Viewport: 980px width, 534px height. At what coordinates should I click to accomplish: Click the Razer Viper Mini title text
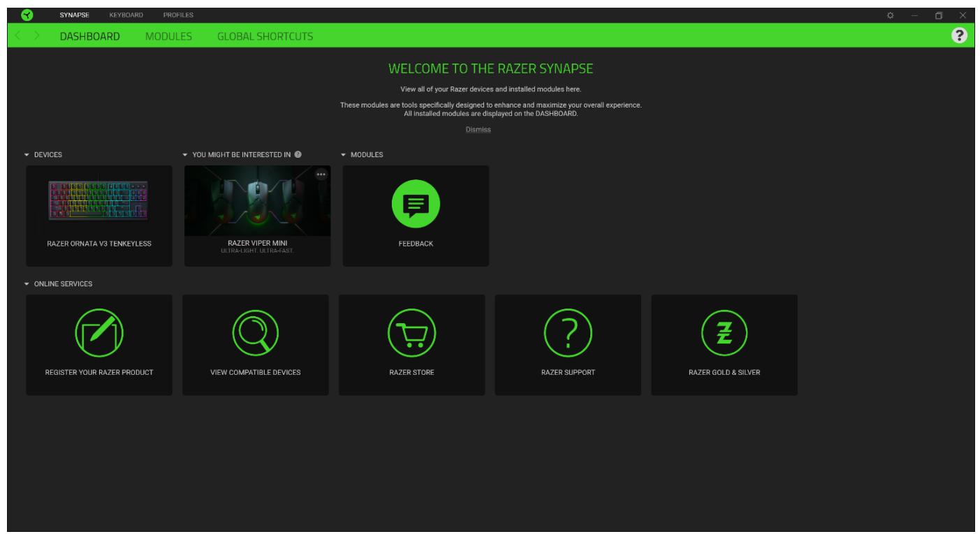coord(258,243)
